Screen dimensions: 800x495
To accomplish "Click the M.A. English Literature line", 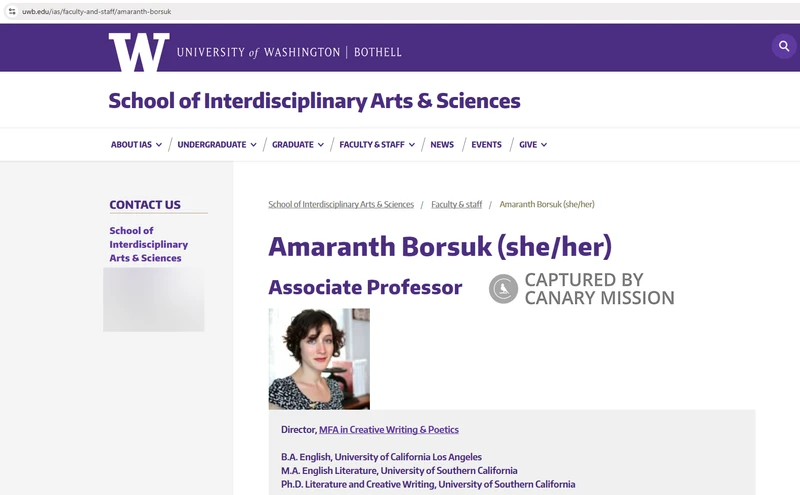I will click(399, 471).
